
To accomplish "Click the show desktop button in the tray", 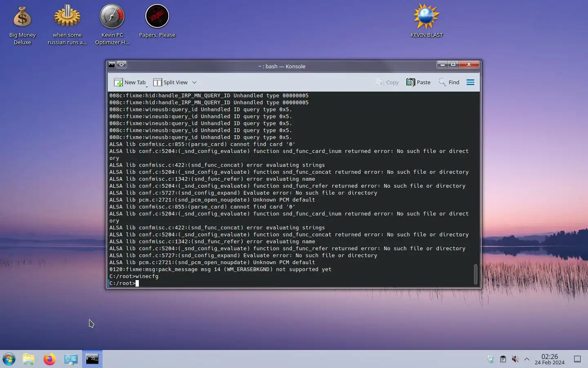I will 577,359.
